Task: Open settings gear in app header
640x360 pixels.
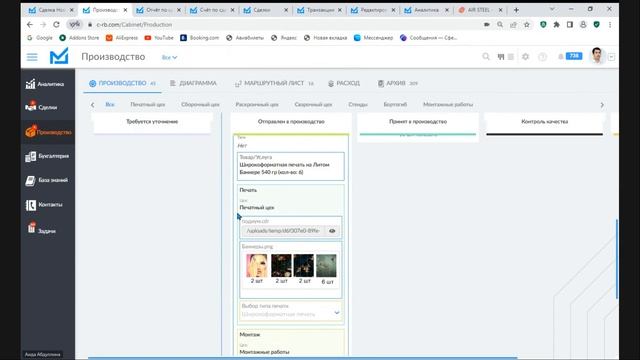Action: coord(526,57)
